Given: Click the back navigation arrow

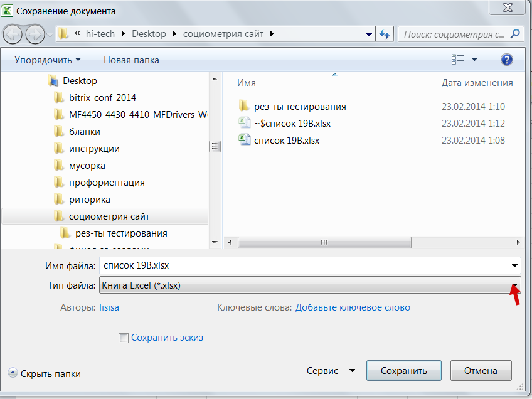Looking at the screenshot, I should tap(13, 34).
